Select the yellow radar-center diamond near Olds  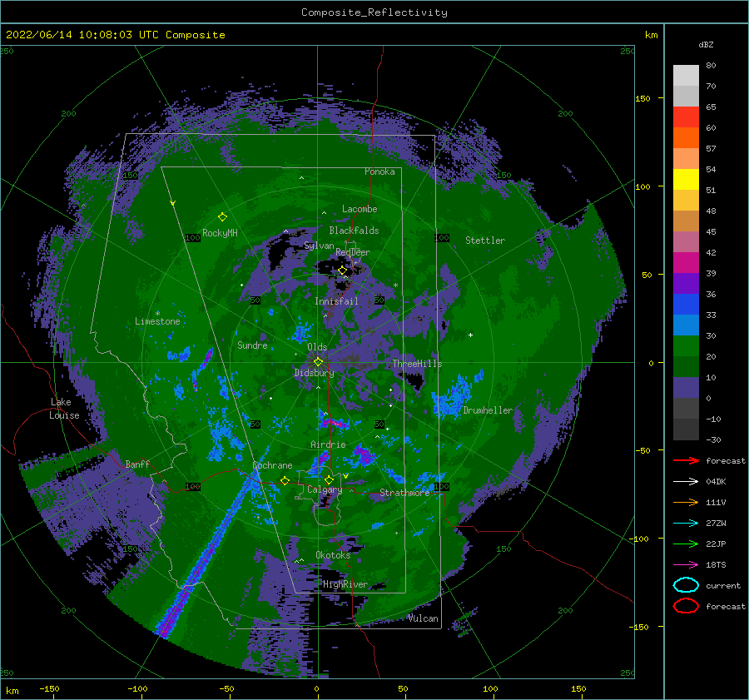click(318, 362)
